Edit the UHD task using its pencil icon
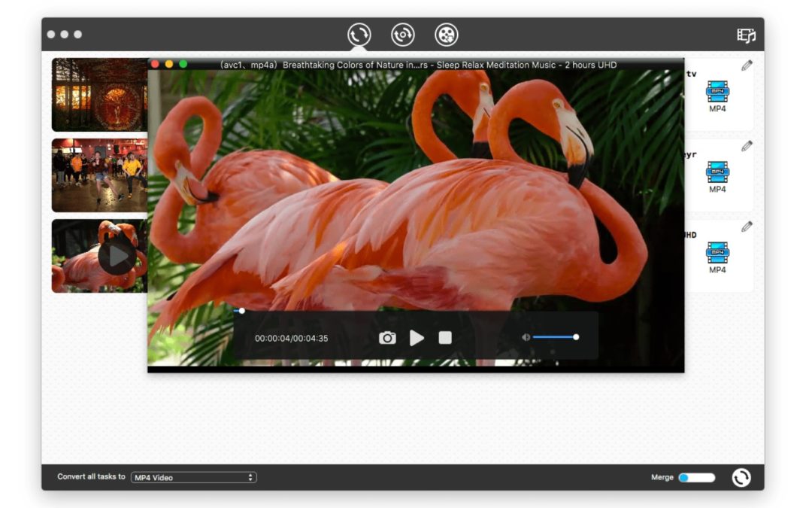This screenshot has width=812, height=508. pos(746,225)
